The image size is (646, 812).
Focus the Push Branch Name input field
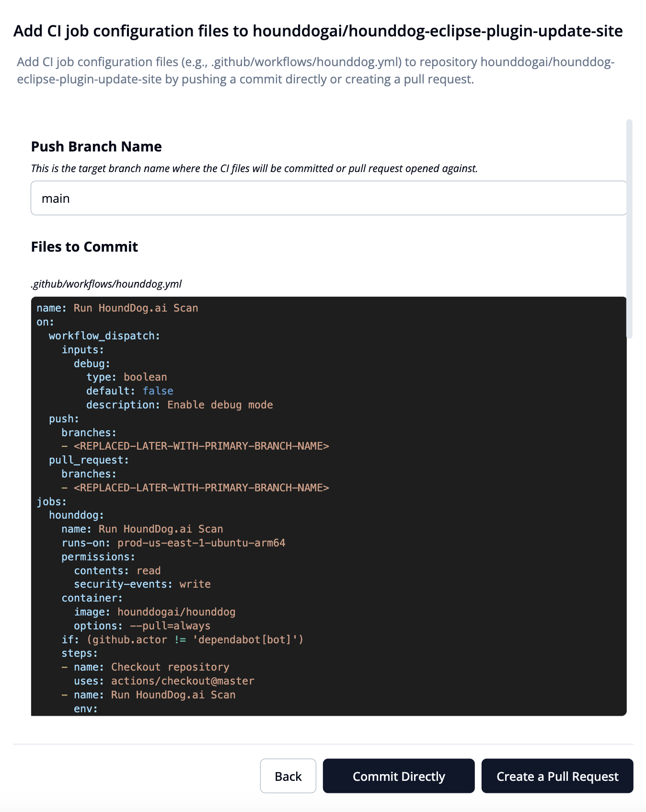pyautogui.click(x=328, y=198)
